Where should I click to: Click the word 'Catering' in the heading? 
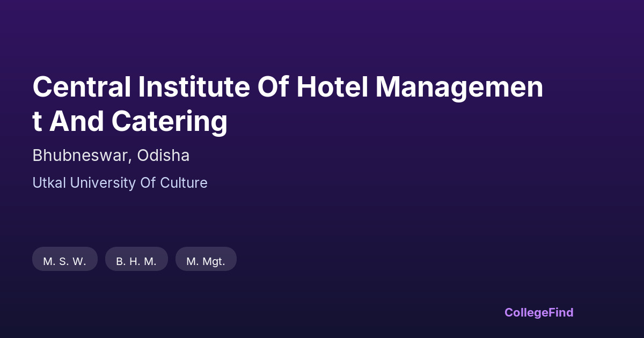tap(170, 122)
